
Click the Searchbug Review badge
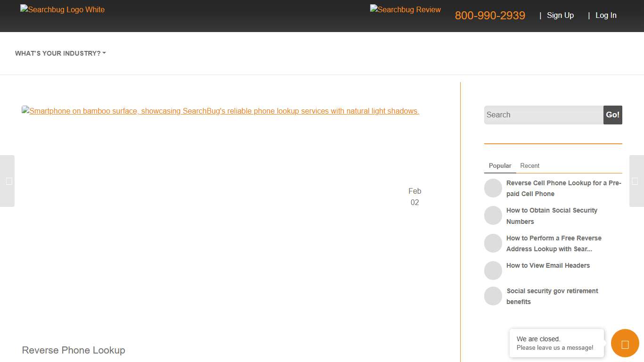pos(405,9)
